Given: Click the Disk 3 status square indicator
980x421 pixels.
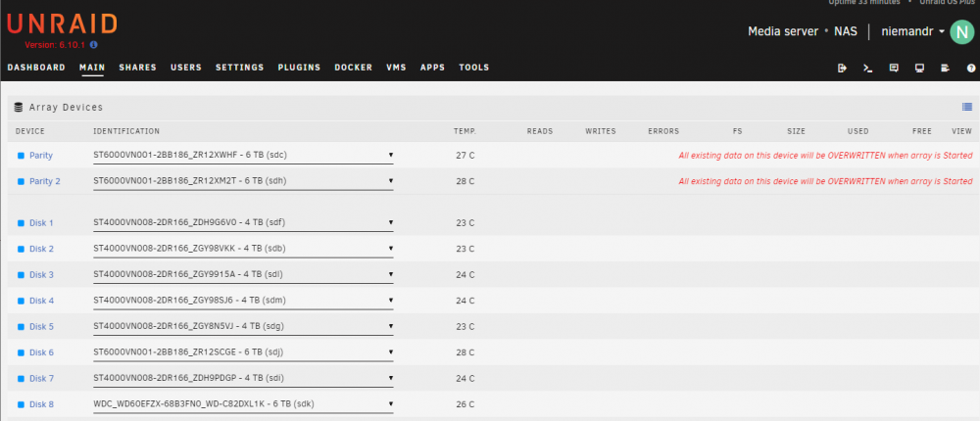Looking at the screenshot, I should pos(21,275).
